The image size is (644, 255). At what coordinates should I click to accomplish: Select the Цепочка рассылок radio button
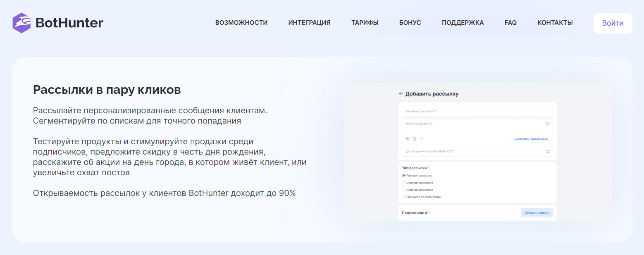[404, 190]
